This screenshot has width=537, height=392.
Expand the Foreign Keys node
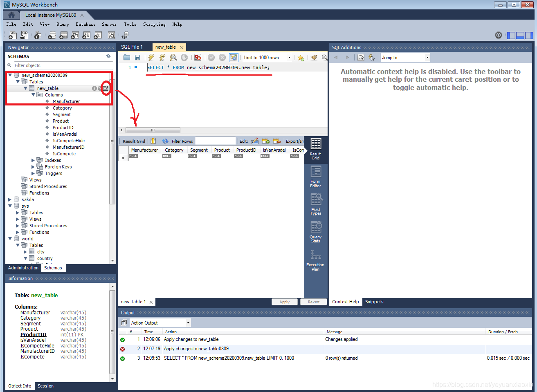pos(33,167)
